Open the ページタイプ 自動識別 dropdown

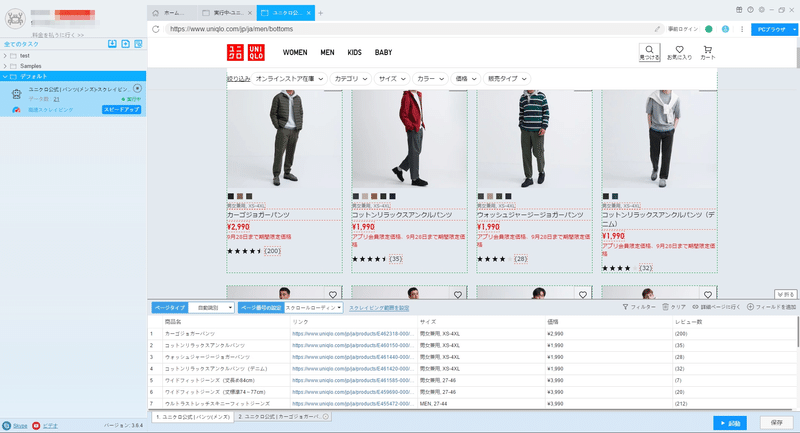pyautogui.click(x=211, y=308)
